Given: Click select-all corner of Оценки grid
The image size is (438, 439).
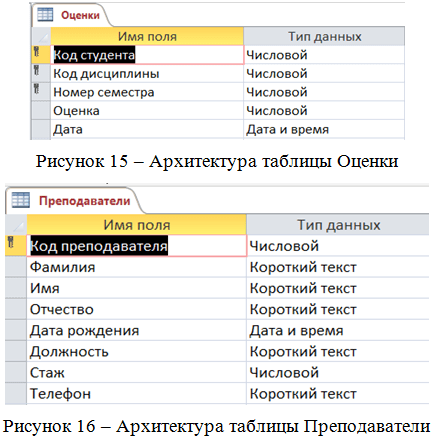Looking at the screenshot, I should (x=41, y=36).
